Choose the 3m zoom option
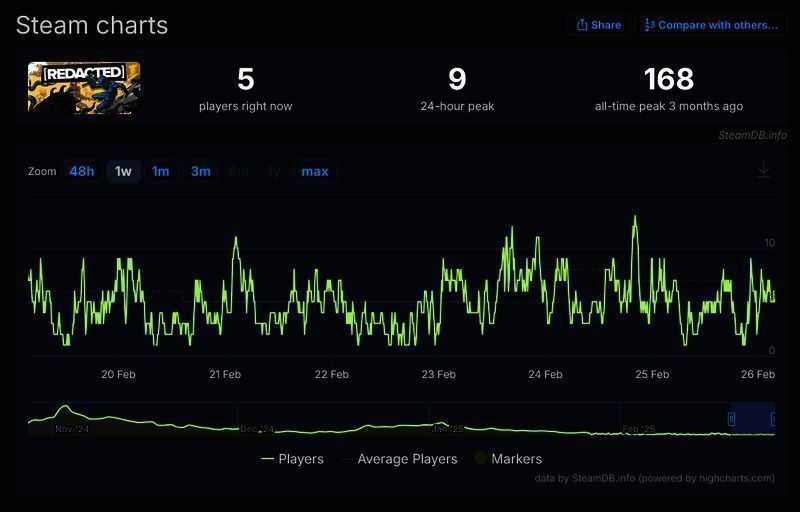 click(201, 171)
